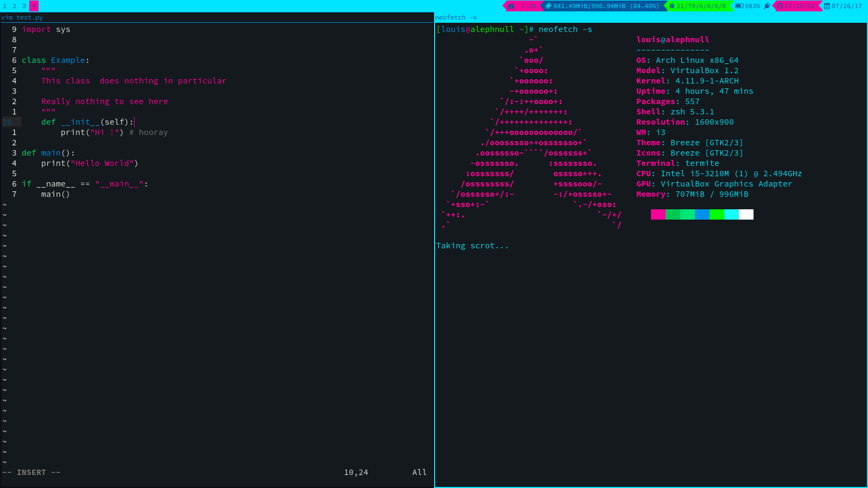Screen dimensions: 868x488
Task: Click docstring line 'Really nothing to see here'
Action: (x=105, y=101)
